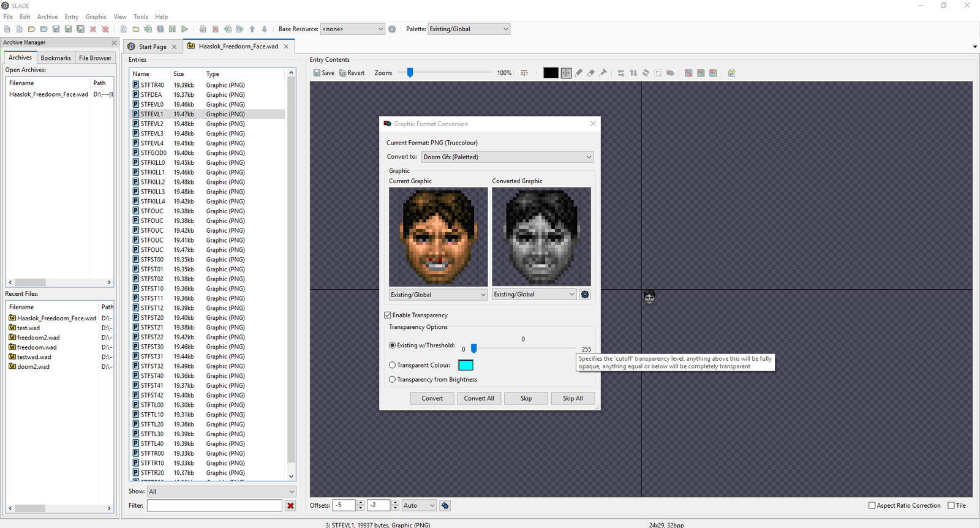Select the Transparent Colour radio option
The height and width of the screenshot is (528, 980).
[x=392, y=365]
